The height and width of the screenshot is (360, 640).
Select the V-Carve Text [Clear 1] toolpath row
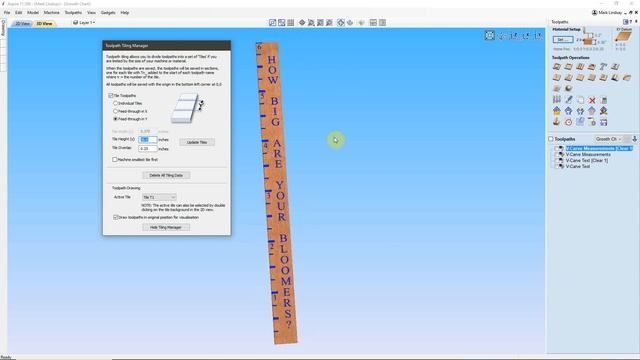tap(587, 160)
